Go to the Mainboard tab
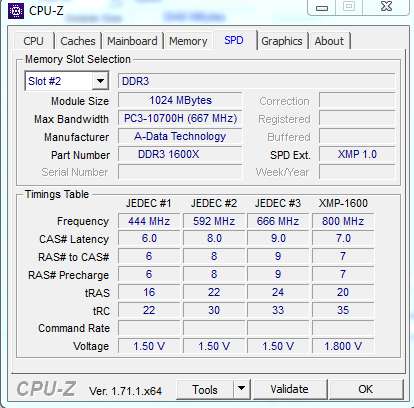Viewport: 414px width, 408px height. 132,41
